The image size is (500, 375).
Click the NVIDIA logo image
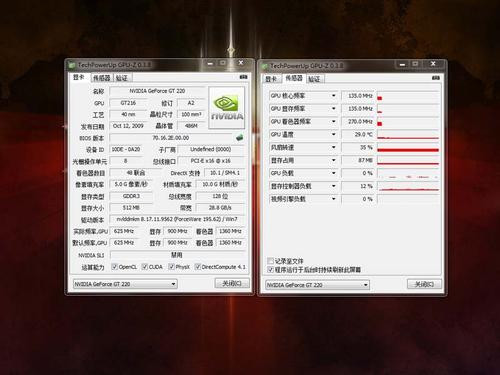coord(227,108)
